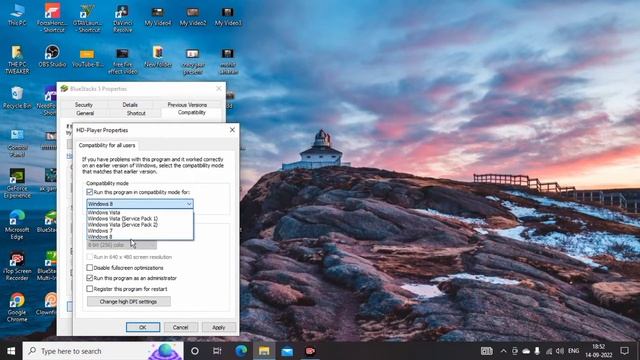
Task: Select the GTA V Launcher shortcut icon
Action: pos(87,18)
